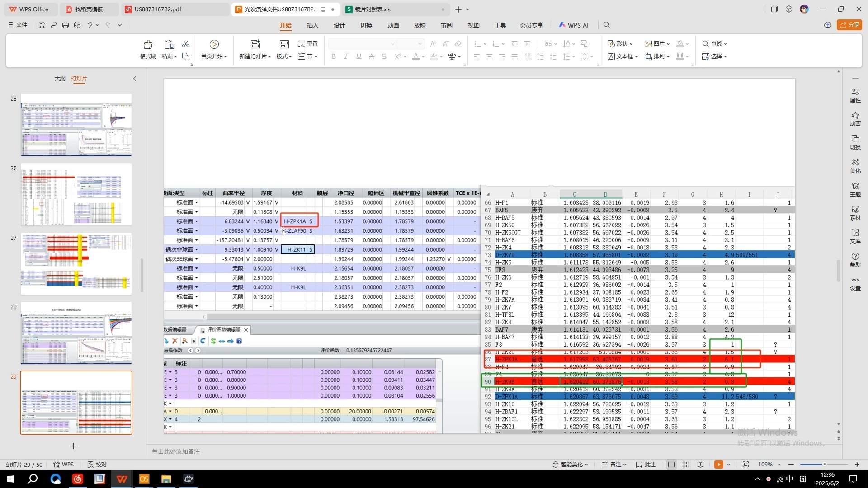Click the orange Share button
Image resolution: width=868 pixels, height=488 pixels.
coord(849,25)
